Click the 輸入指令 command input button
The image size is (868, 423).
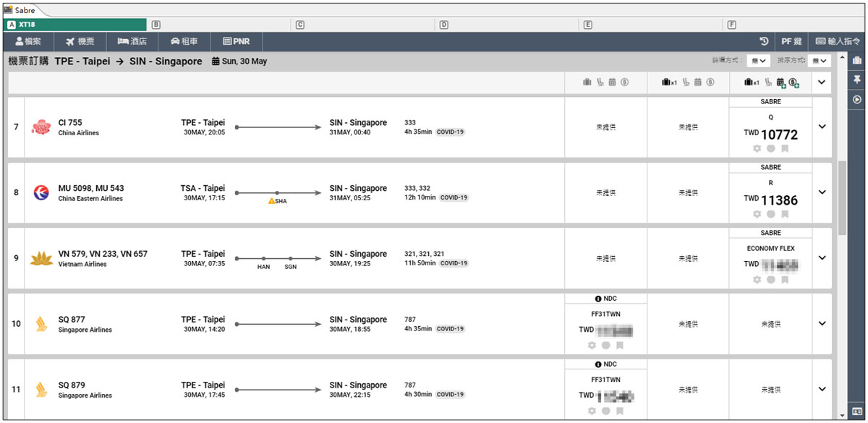pos(838,42)
